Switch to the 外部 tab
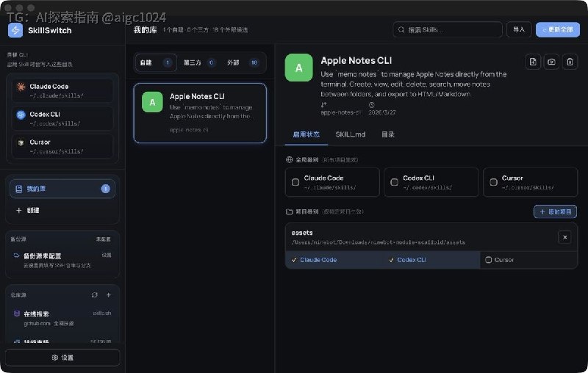The image size is (588, 373). point(243,62)
